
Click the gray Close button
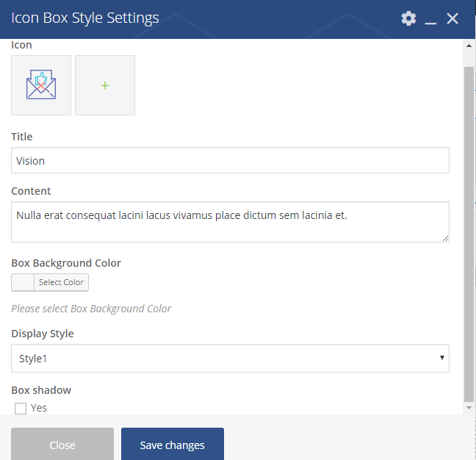pyautogui.click(x=62, y=445)
